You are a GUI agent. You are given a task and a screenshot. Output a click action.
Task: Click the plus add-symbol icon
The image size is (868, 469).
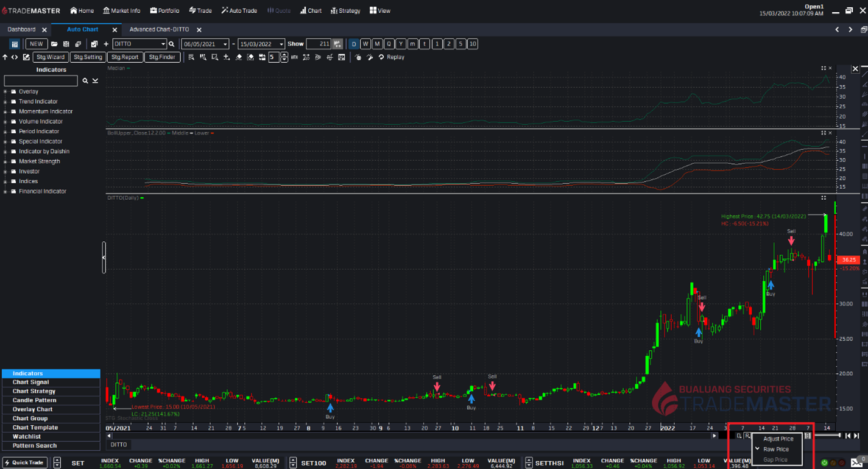tap(106, 44)
